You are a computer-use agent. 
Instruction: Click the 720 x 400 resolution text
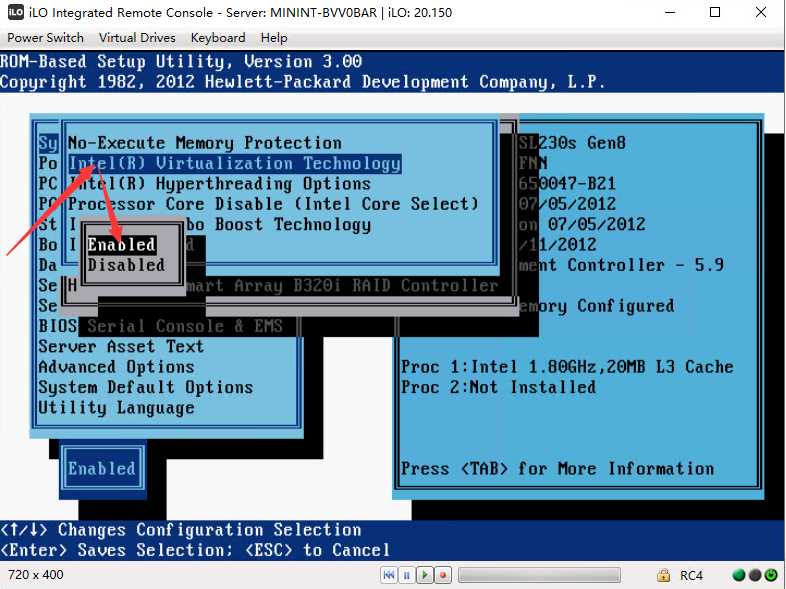pyautogui.click(x=36, y=575)
